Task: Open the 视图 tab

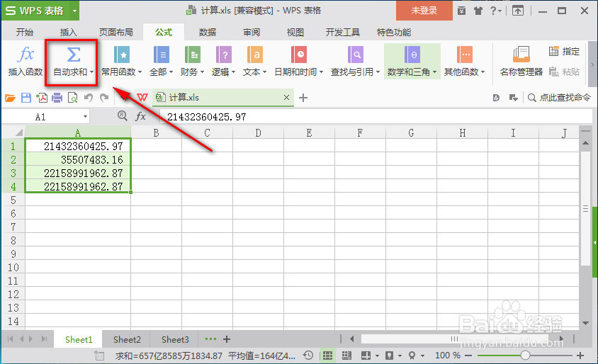Action: [295, 33]
